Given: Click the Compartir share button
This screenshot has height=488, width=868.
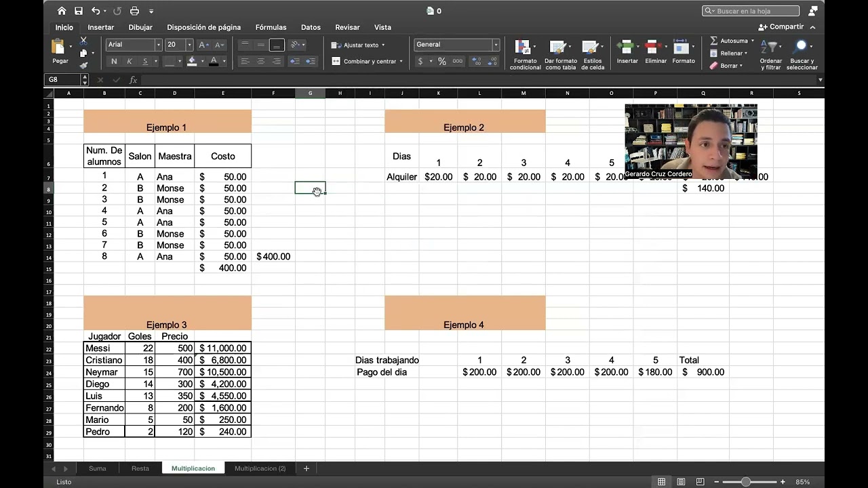Looking at the screenshot, I should point(781,27).
